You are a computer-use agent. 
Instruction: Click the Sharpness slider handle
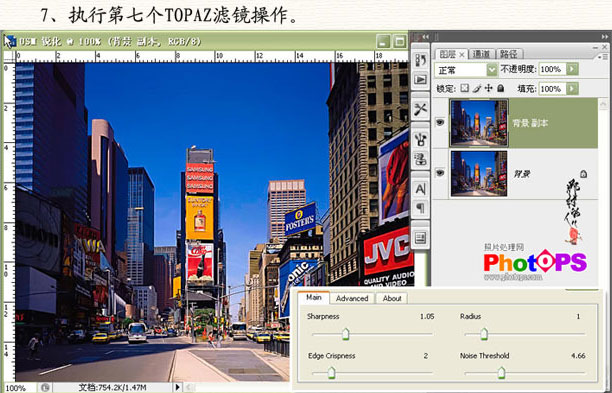pos(345,334)
